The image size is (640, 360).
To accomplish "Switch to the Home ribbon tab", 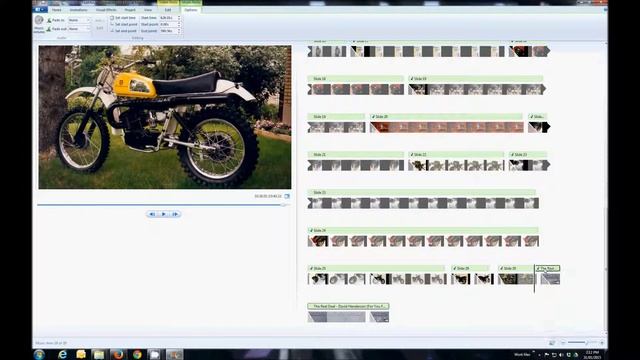I will [56, 10].
